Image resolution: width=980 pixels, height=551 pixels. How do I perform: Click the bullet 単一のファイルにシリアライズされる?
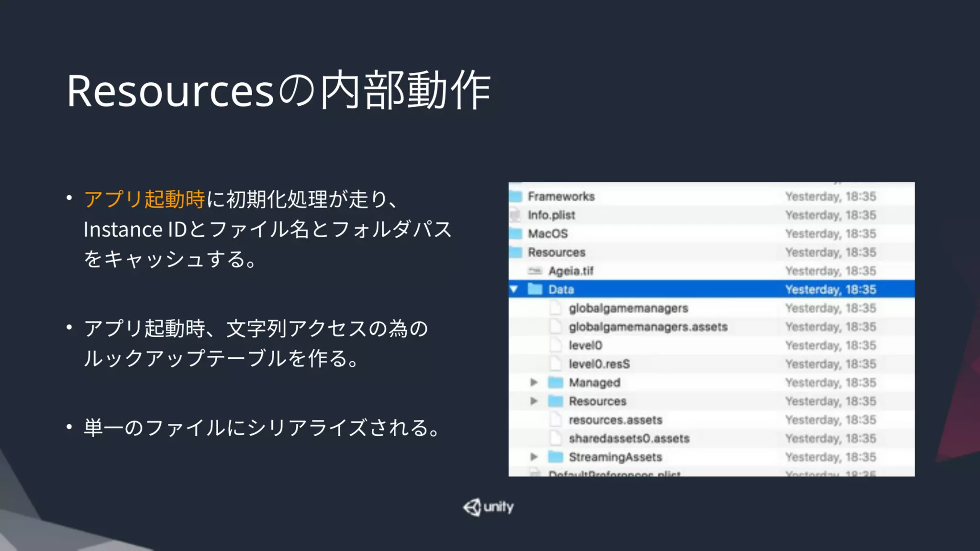pos(261,427)
